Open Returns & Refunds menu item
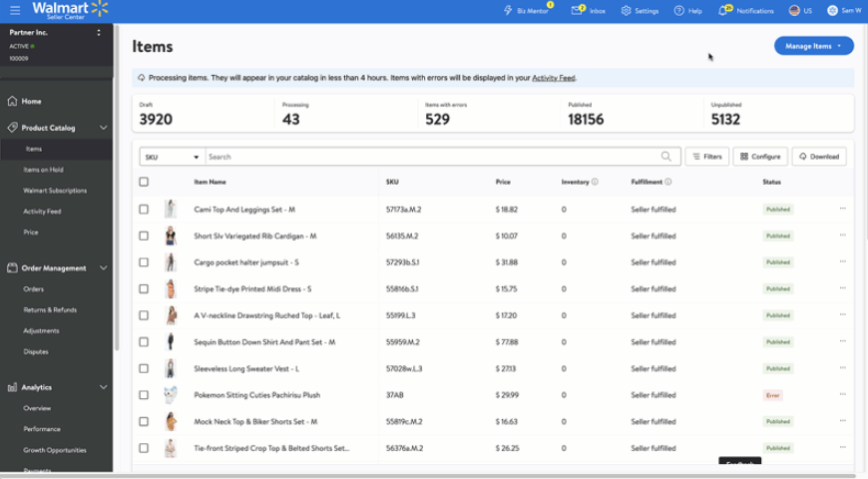868x479 pixels. pyautogui.click(x=50, y=310)
